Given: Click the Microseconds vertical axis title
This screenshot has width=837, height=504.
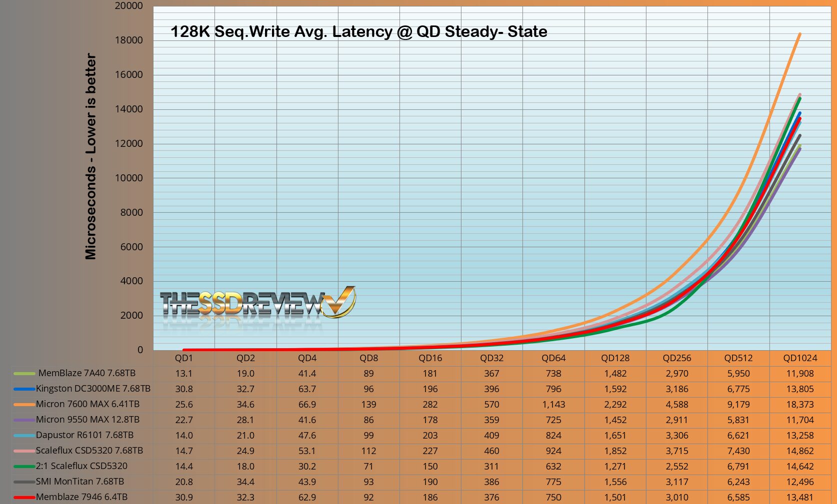Looking at the screenshot, I should [90, 156].
